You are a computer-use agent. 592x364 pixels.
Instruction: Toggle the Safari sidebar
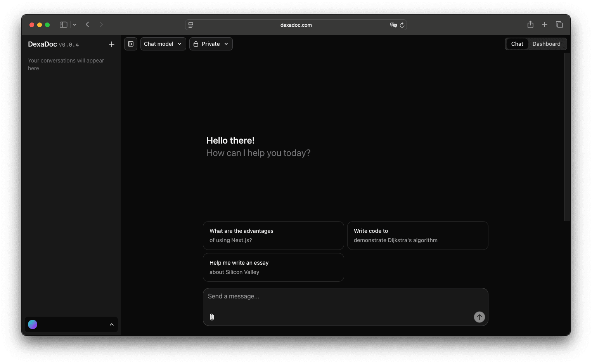pyautogui.click(x=64, y=25)
